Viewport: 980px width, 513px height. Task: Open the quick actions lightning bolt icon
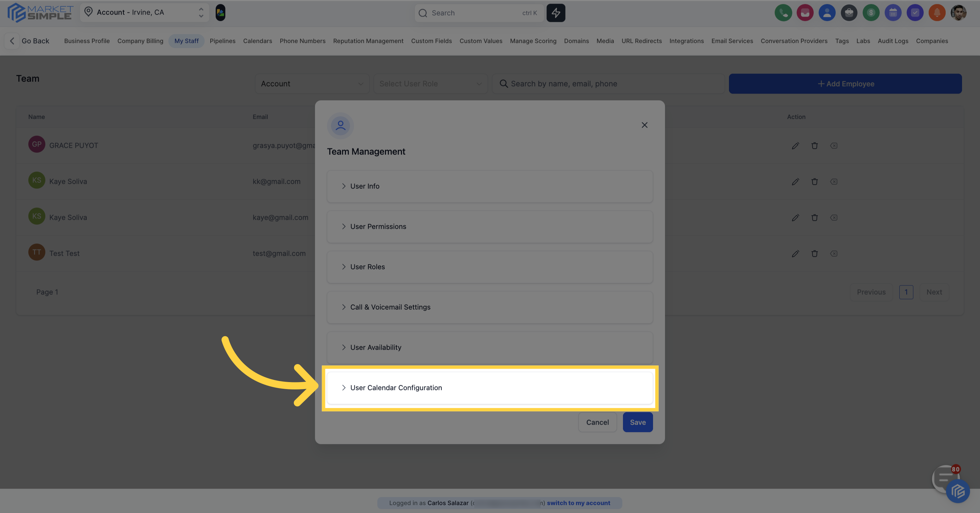click(556, 13)
